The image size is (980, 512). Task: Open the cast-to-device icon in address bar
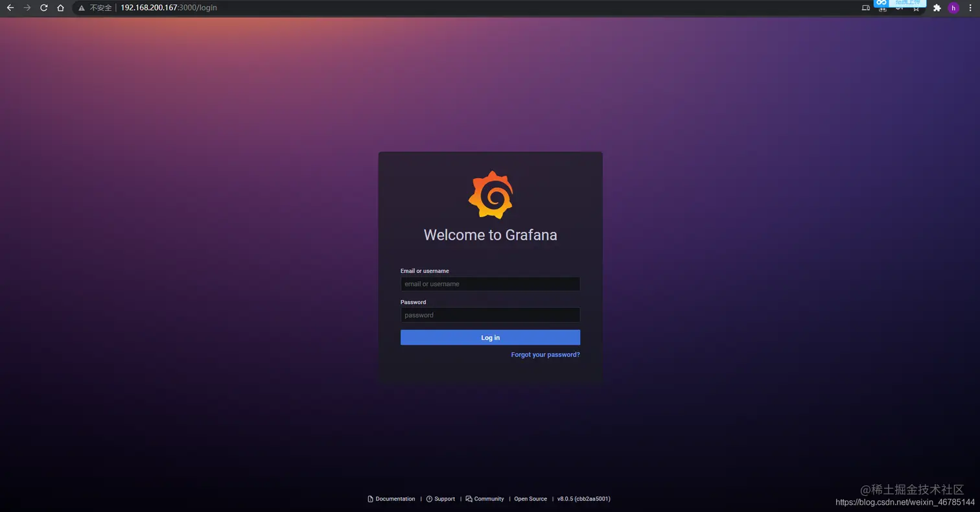click(x=866, y=8)
